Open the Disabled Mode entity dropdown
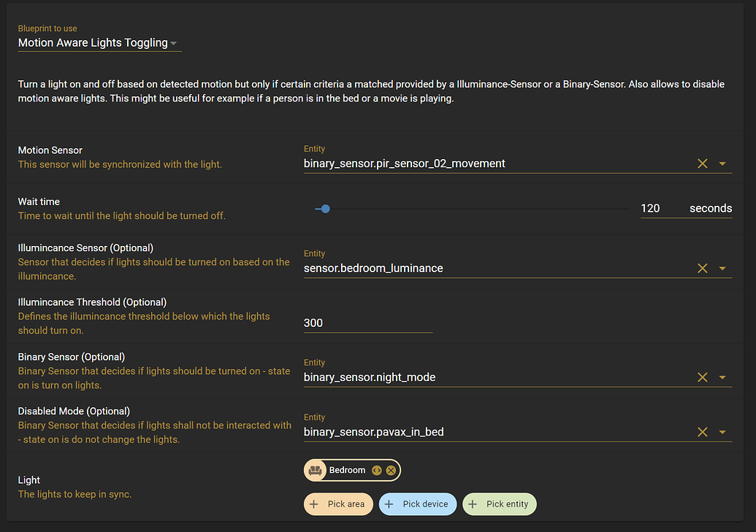Viewport: 756px width, 532px height. pyautogui.click(x=723, y=431)
